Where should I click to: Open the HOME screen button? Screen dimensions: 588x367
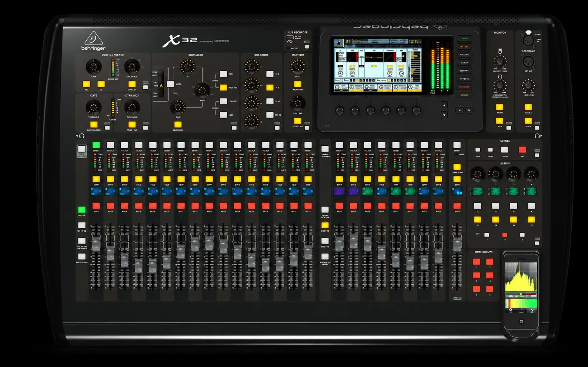tap(464, 39)
